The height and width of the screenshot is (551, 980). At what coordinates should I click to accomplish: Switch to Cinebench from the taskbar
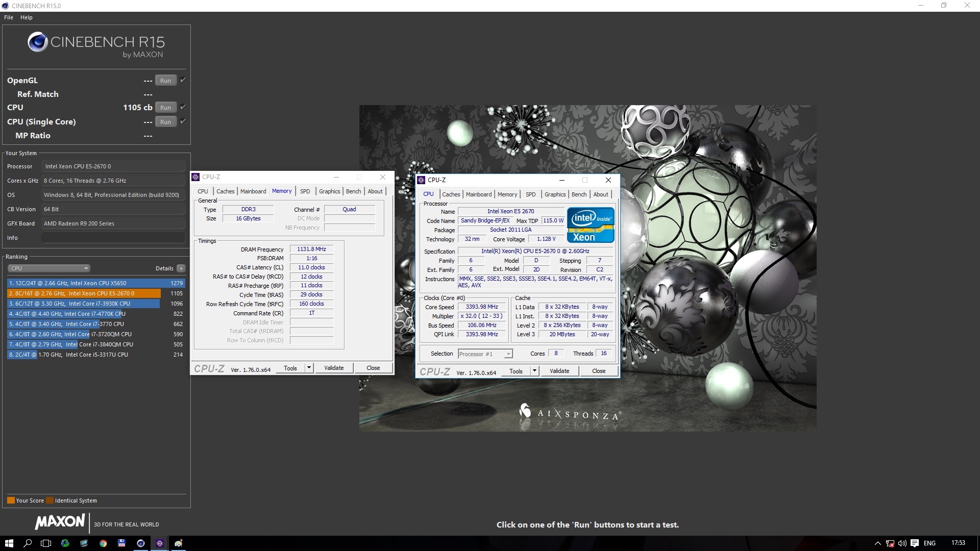pyautogui.click(x=140, y=543)
